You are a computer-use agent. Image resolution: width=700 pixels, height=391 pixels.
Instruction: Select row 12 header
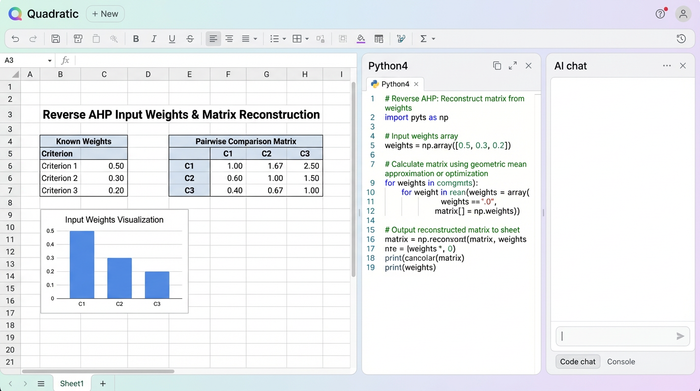click(10, 252)
